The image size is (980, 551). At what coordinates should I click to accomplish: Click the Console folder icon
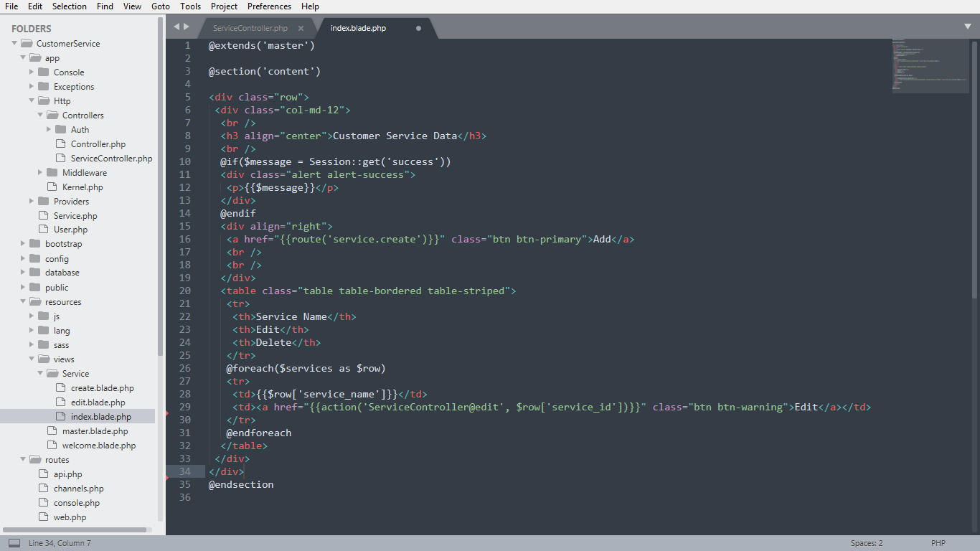coord(44,72)
